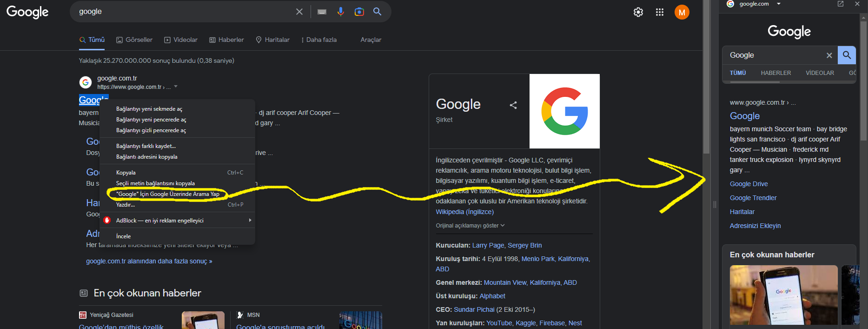
Task: Expand Daha fazla search categories
Action: tap(319, 40)
